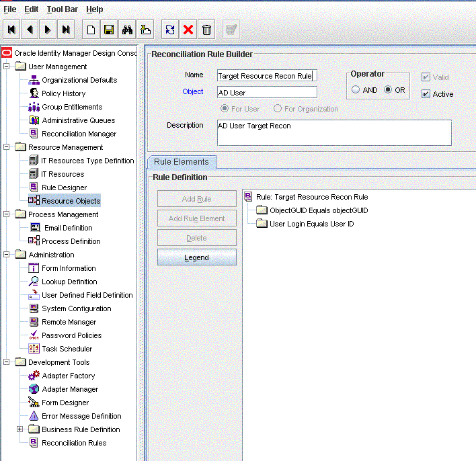Search using the binoculars icon
The image size is (476, 461).
pyautogui.click(x=127, y=30)
